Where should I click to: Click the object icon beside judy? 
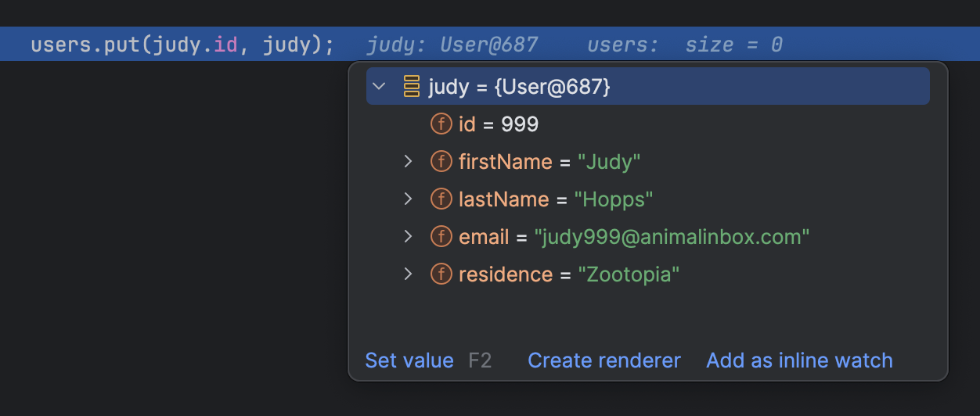[x=411, y=86]
